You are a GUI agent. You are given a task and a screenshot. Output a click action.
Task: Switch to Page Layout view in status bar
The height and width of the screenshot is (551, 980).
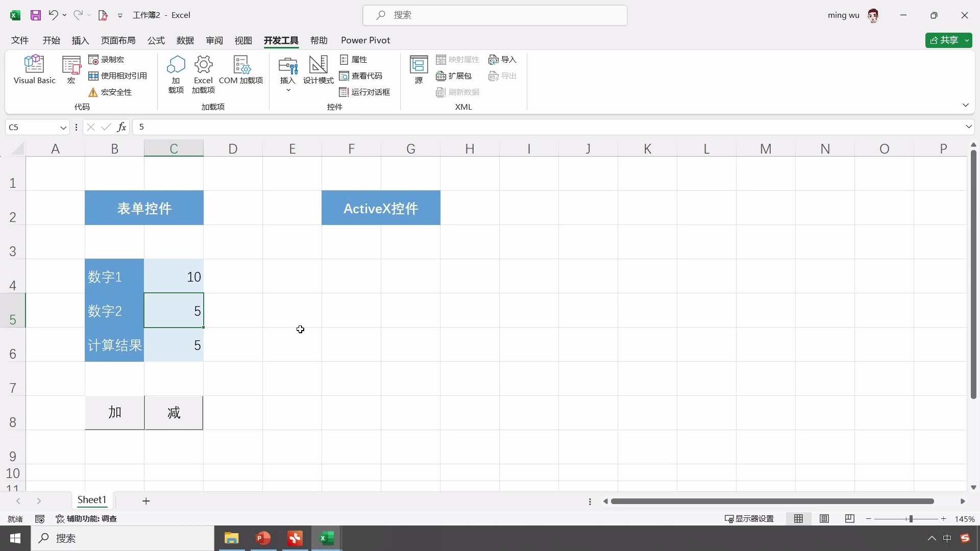click(824, 519)
